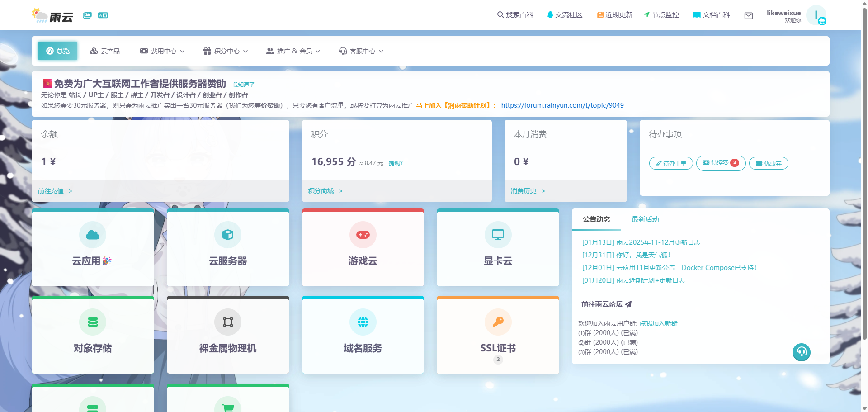Click the language translate icon
This screenshot has height=412, width=868.
click(103, 15)
